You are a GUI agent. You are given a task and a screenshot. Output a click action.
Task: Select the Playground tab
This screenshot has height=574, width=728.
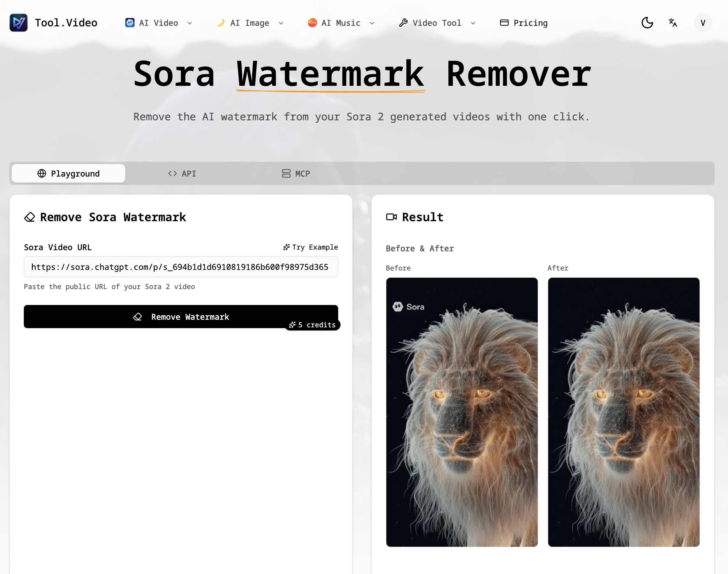point(68,173)
